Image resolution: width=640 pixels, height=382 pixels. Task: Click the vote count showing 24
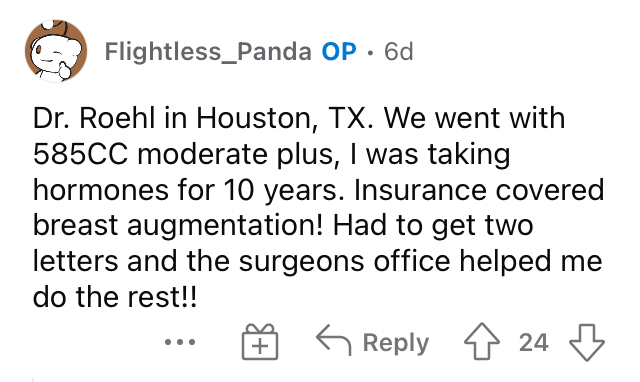pos(533,342)
